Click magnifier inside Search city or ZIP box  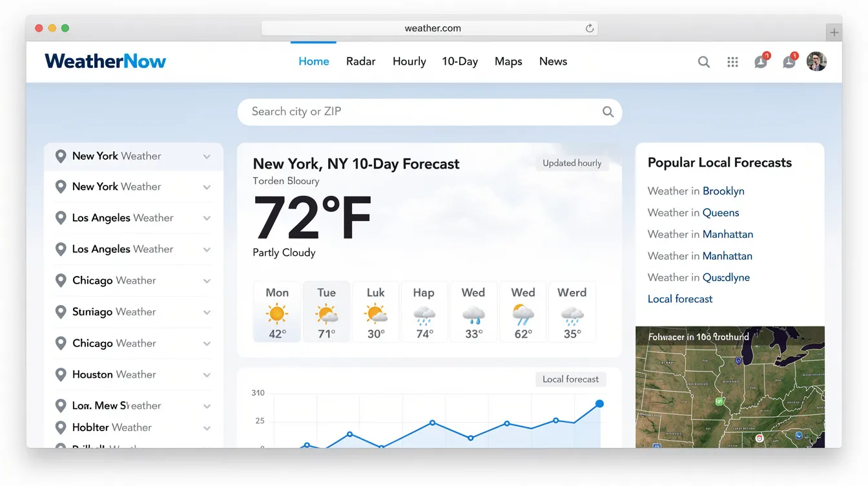click(608, 112)
